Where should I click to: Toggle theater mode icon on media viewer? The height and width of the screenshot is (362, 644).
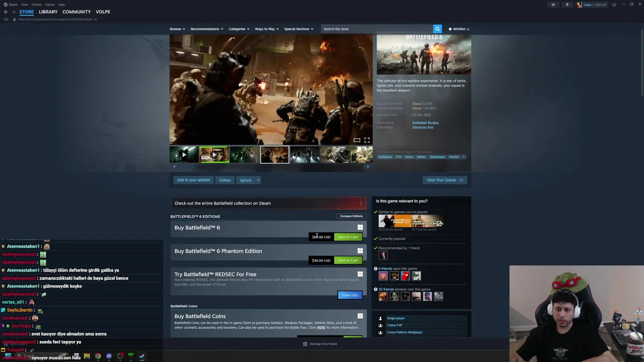click(357, 140)
